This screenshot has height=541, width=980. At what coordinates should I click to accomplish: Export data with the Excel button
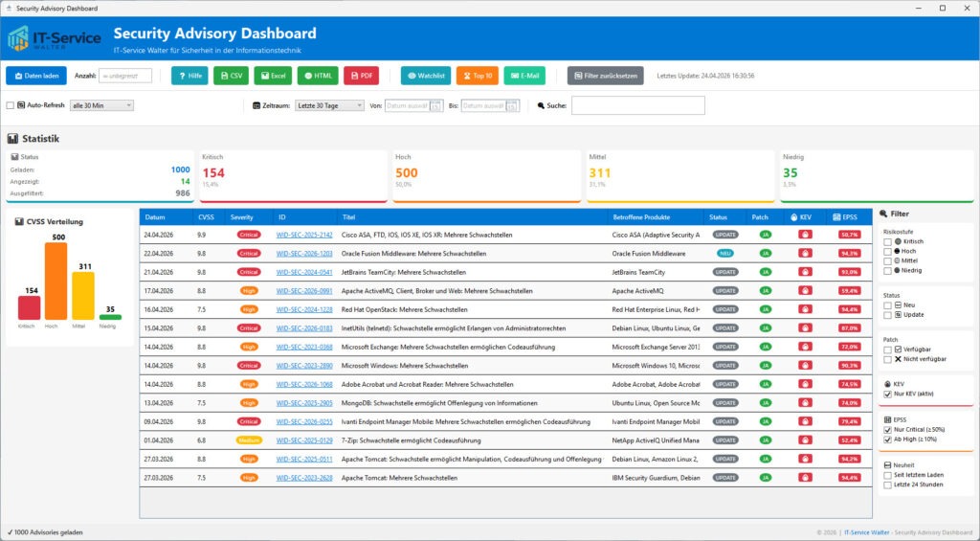point(273,76)
